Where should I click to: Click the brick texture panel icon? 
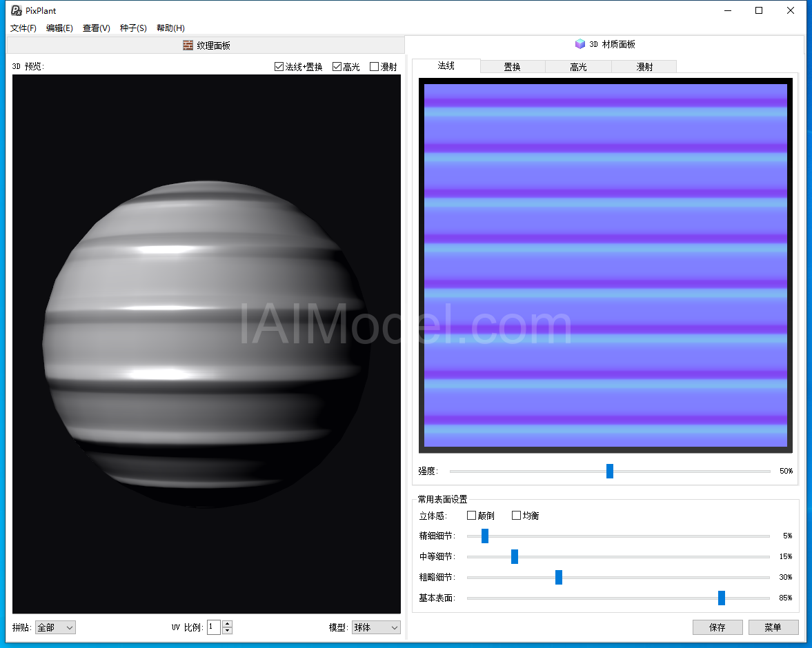(x=188, y=45)
